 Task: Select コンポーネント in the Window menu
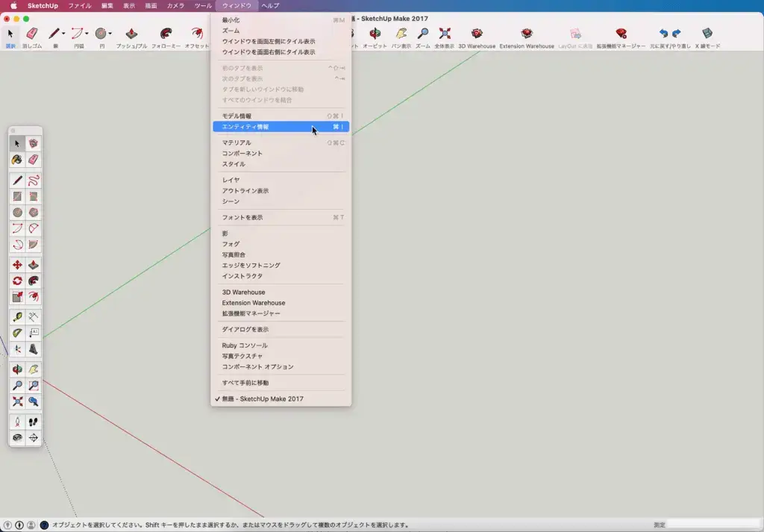281,154
